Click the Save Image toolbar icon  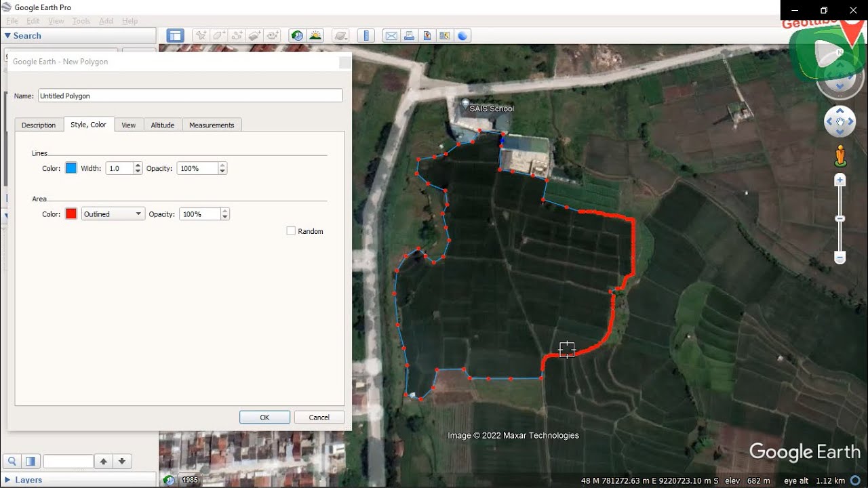coord(427,36)
